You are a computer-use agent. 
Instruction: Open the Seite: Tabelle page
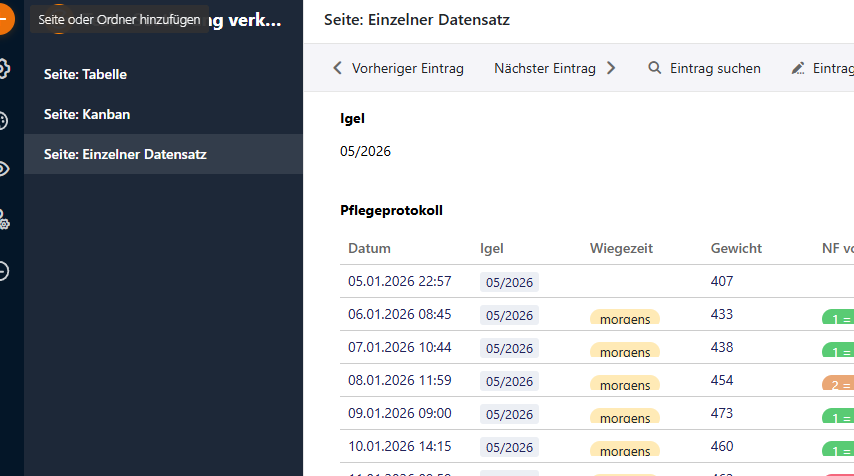click(85, 74)
